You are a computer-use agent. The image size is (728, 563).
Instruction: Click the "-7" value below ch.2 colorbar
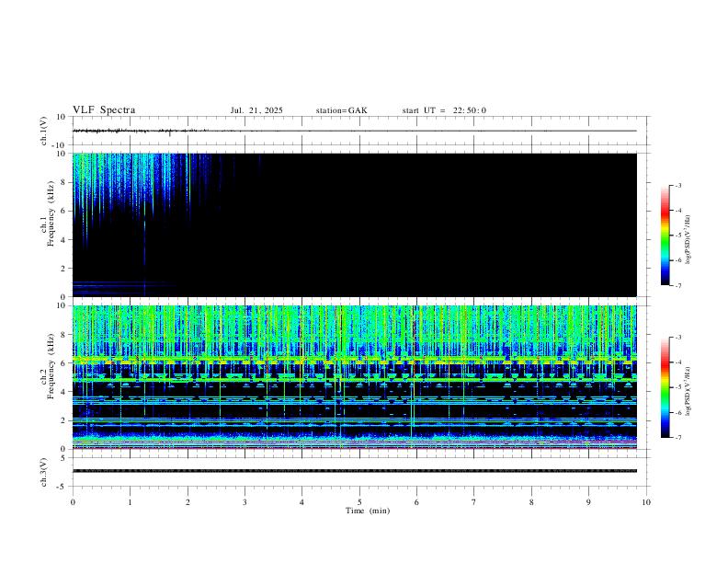(677, 438)
